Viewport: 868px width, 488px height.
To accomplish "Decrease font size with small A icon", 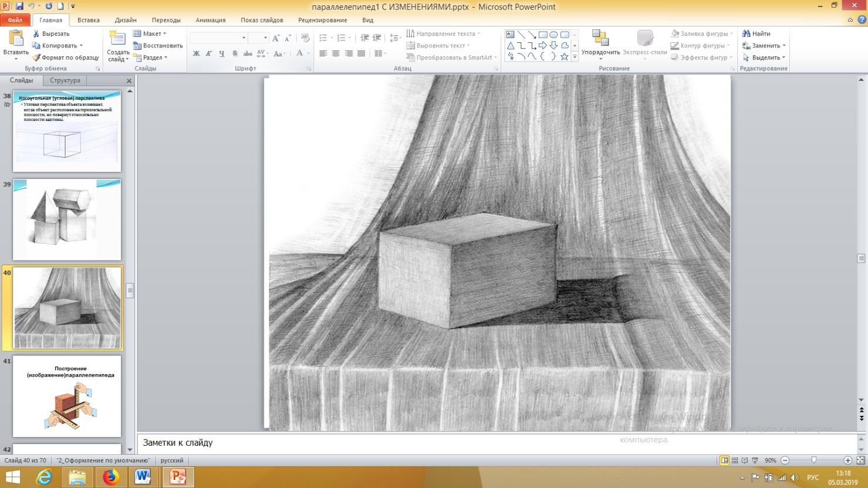I will [x=288, y=38].
